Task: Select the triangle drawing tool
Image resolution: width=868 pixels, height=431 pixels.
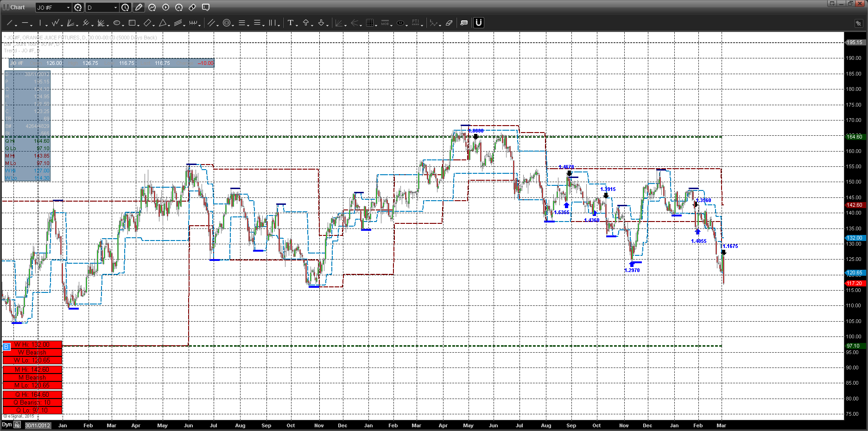Action: [163, 23]
